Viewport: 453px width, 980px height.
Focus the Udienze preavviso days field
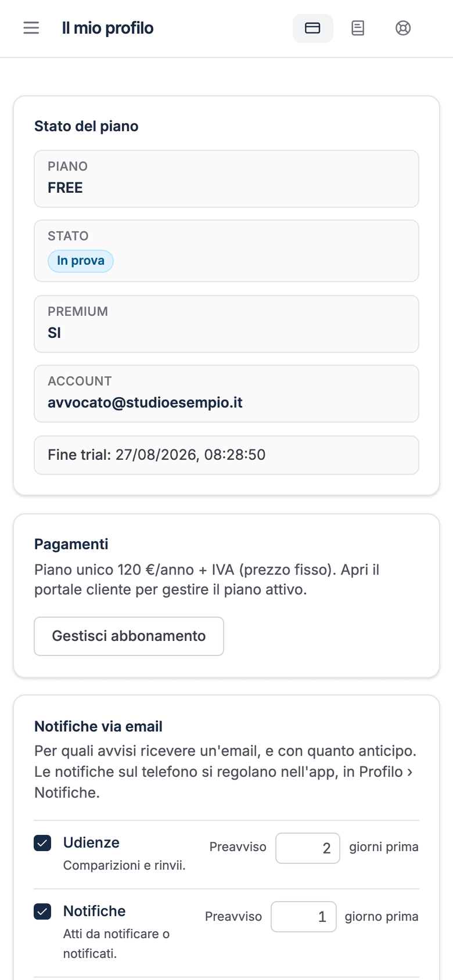(308, 848)
